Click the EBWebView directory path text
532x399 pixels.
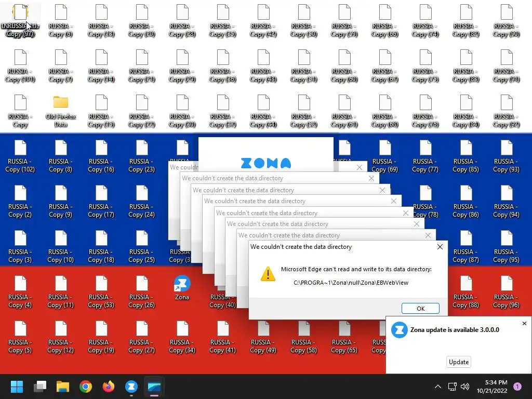351,283
